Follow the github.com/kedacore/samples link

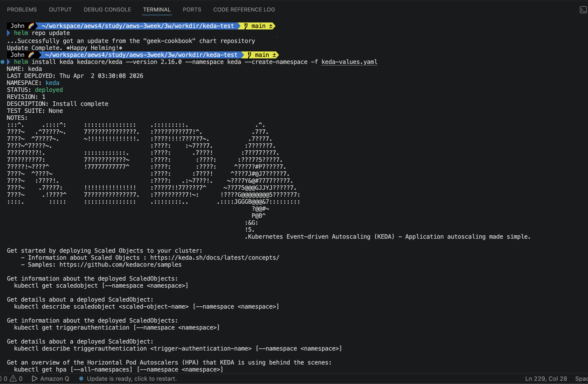pyautogui.click(x=120, y=265)
